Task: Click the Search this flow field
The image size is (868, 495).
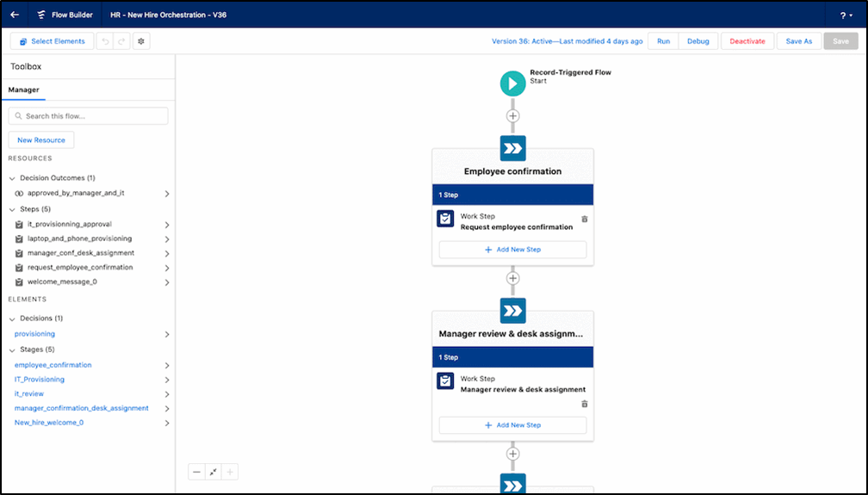Action: (89, 116)
